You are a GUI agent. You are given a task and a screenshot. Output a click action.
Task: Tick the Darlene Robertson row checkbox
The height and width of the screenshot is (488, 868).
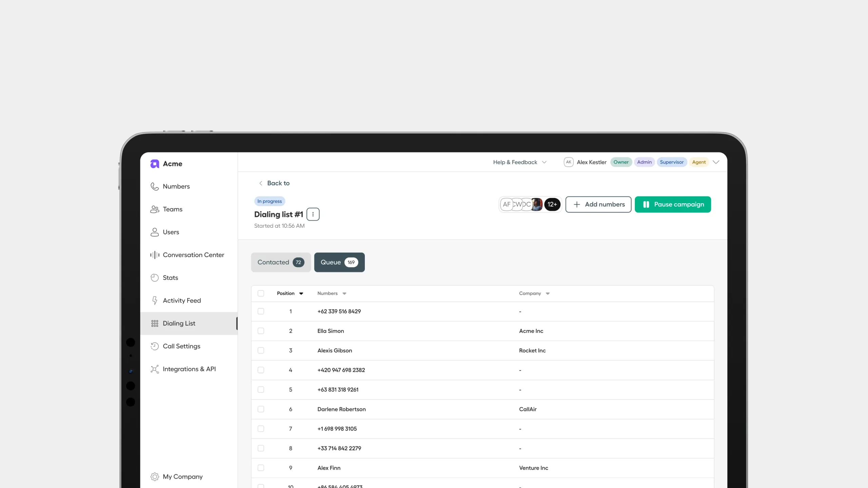[261, 409]
